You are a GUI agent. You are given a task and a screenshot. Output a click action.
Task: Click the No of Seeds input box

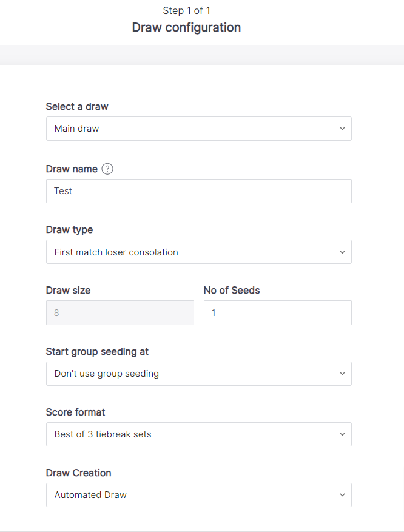(x=278, y=312)
